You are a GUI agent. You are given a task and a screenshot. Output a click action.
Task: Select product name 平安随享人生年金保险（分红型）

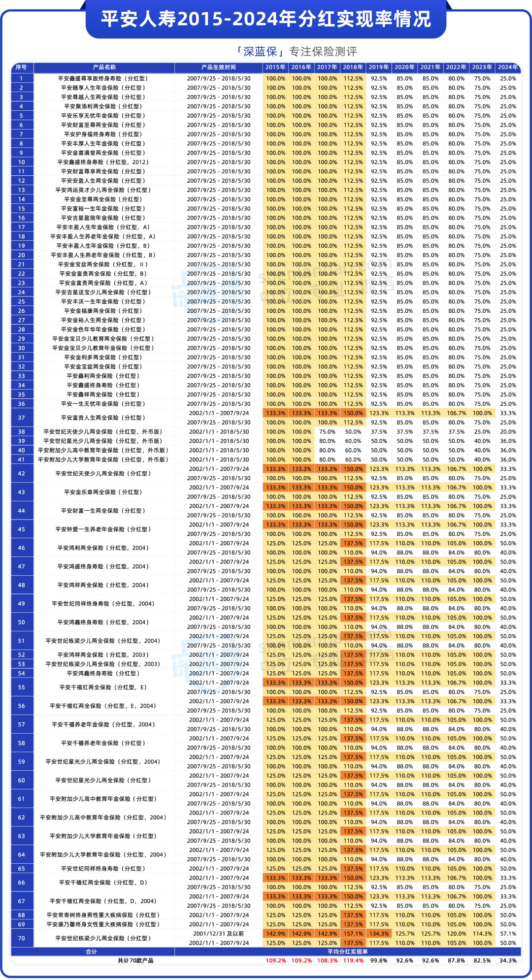coord(103,88)
